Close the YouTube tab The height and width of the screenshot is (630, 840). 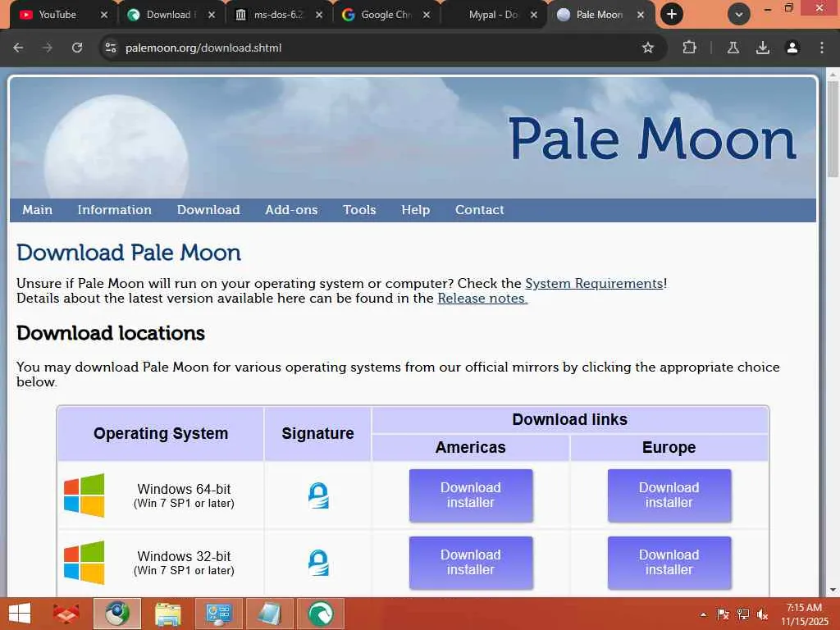(104, 15)
